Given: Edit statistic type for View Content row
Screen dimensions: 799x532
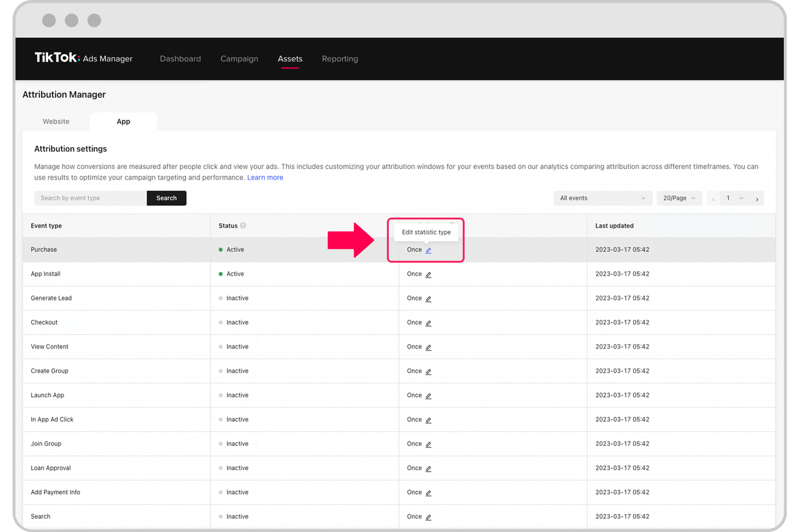Looking at the screenshot, I should click(428, 347).
